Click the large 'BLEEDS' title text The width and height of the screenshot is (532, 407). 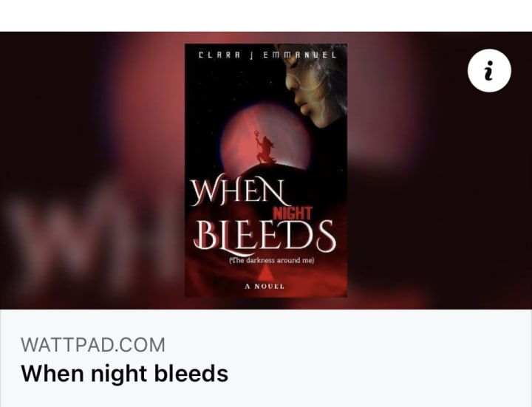[x=265, y=236]
